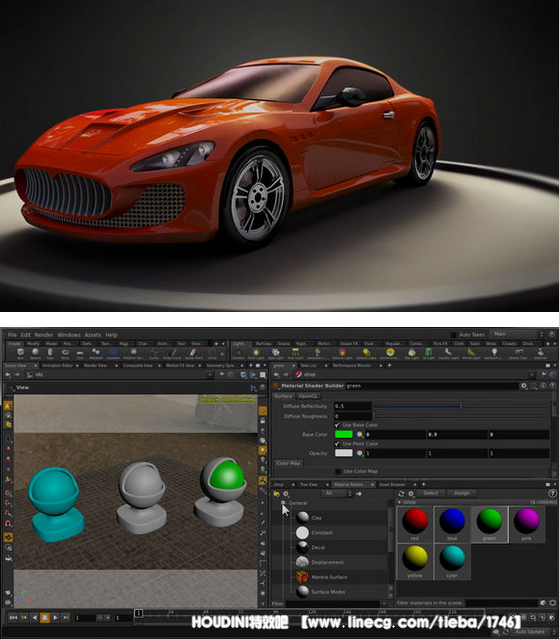
Task: Open the File menu
Action: (x=12, y=335)
